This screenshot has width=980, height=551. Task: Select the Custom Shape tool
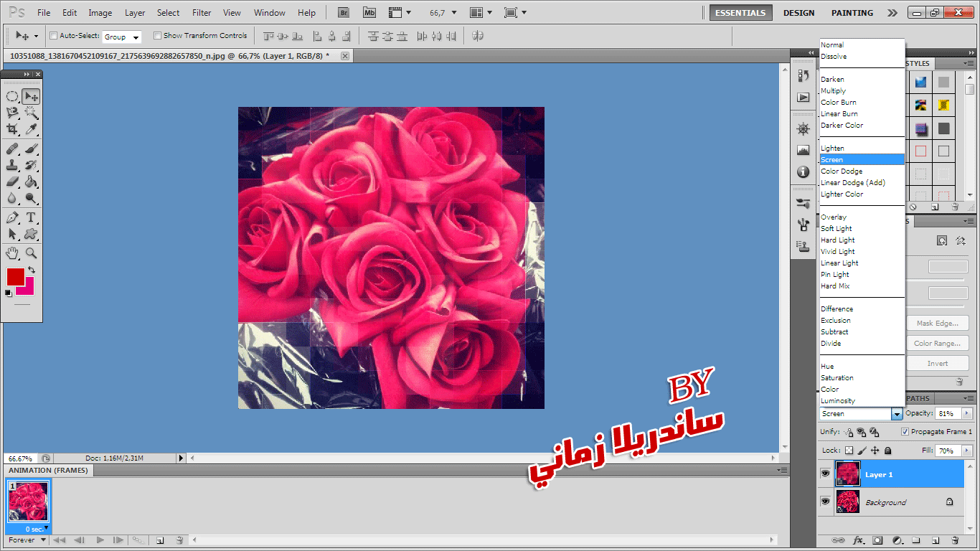[31, 234]
